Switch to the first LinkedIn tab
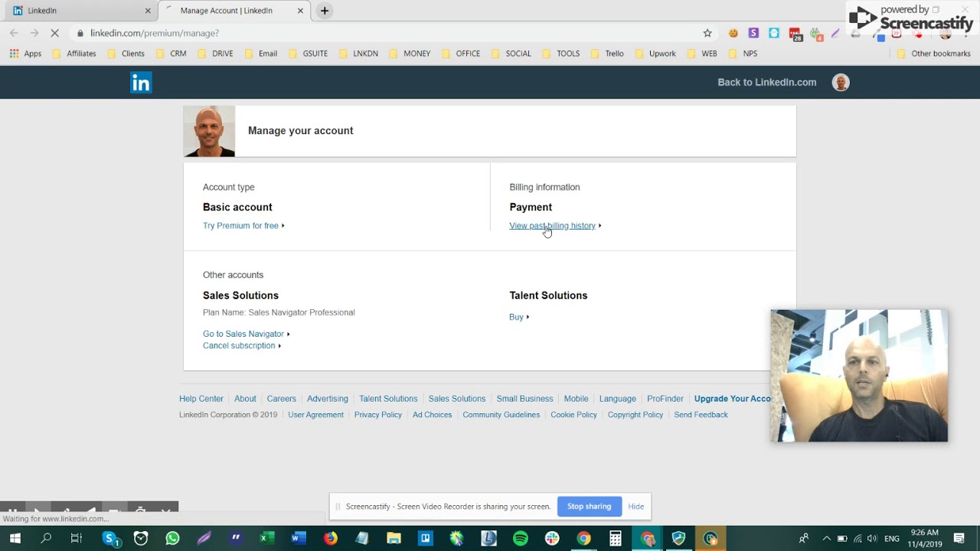 point(80,11)
